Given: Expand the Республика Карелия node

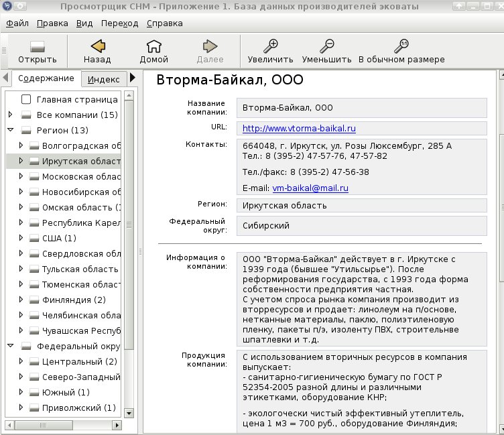Looking at the screenshot, I should click(21, 223).
